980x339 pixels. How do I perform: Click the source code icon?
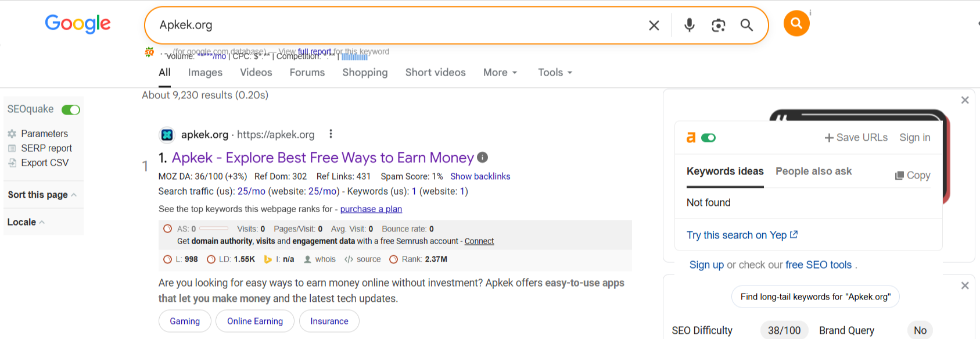point(349,259)
